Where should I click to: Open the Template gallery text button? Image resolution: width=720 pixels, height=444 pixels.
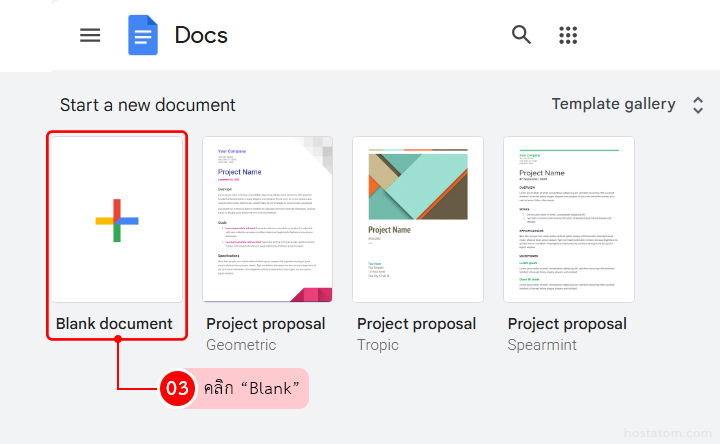(x=613, y=105)
